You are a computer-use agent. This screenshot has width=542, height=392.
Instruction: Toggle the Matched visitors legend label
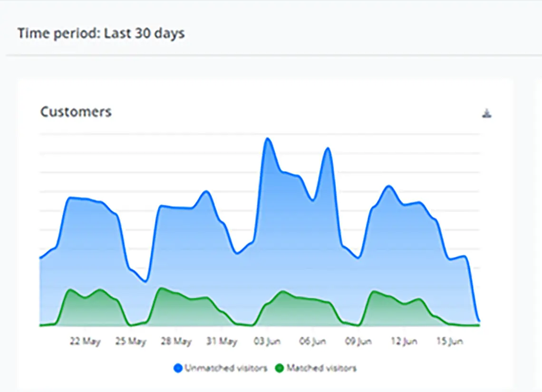321,368
